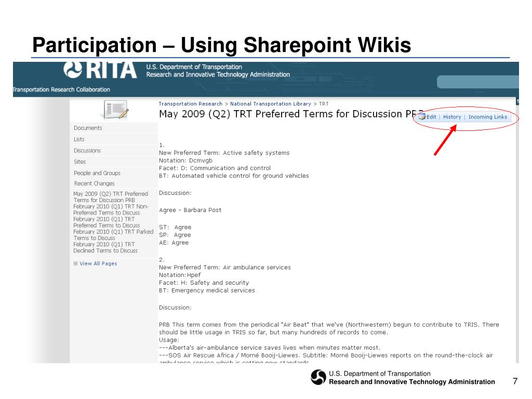Open May 2009 (Q2) TRT Preferred Terms page
The image size is (532, 399).
[x=111, y=197]
